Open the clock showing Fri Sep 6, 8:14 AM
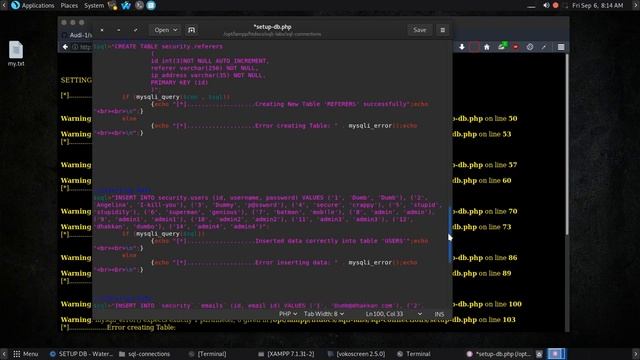Viewport: 640px width, 360px height. (598, 5)
